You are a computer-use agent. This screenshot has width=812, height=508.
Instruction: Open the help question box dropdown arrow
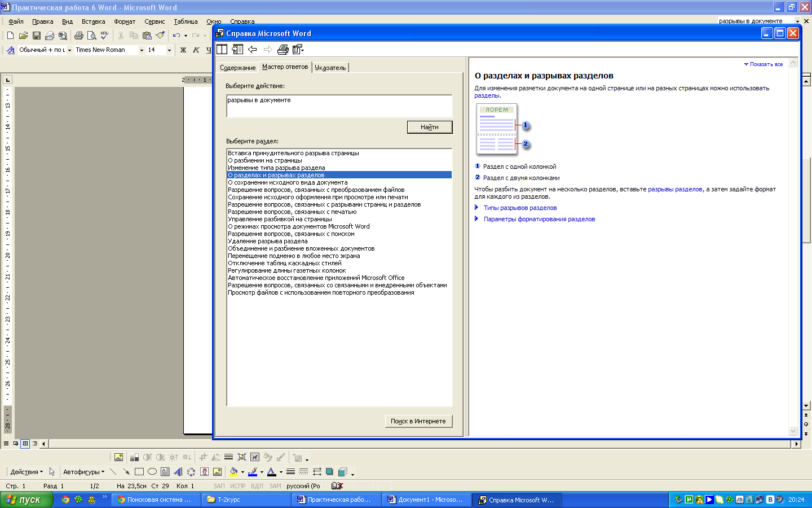(797, 21)
